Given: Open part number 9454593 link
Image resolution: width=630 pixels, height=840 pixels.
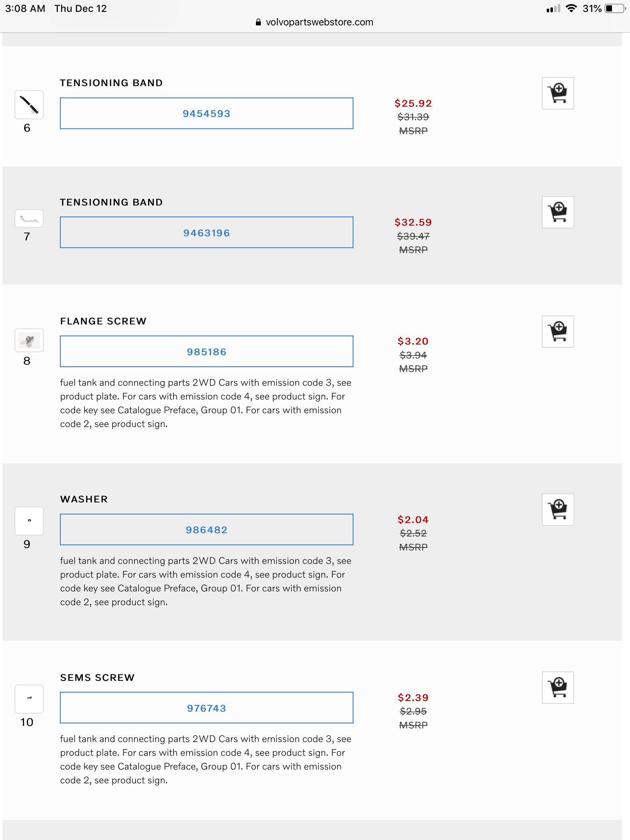Looking at the screenshot, I should click(206, 114).
